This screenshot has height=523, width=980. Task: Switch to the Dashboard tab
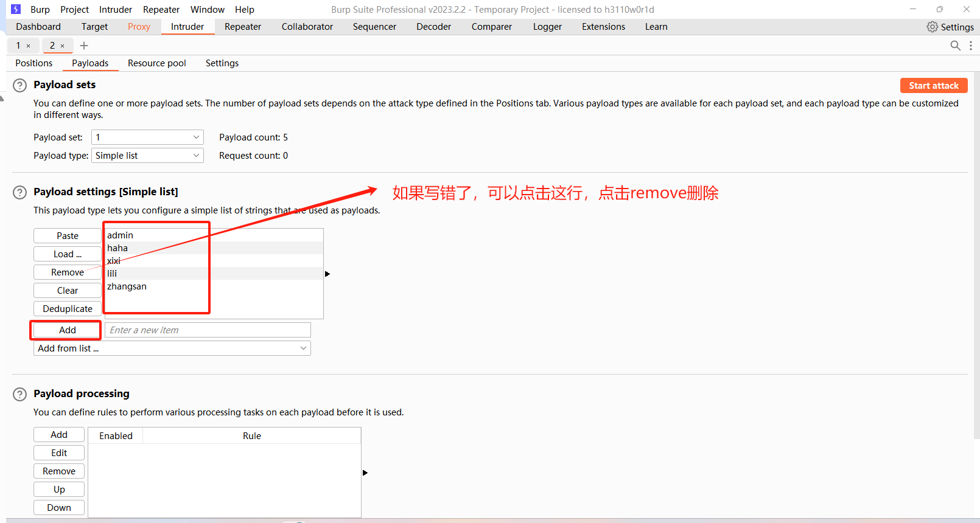(x=38, y=27)
